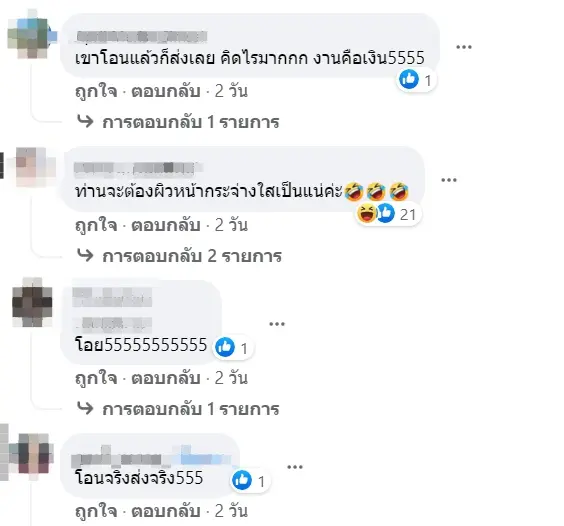
Task: Open options menu for เขาโอนแล้วก็ส่งเลย comment
Action: 464,47
